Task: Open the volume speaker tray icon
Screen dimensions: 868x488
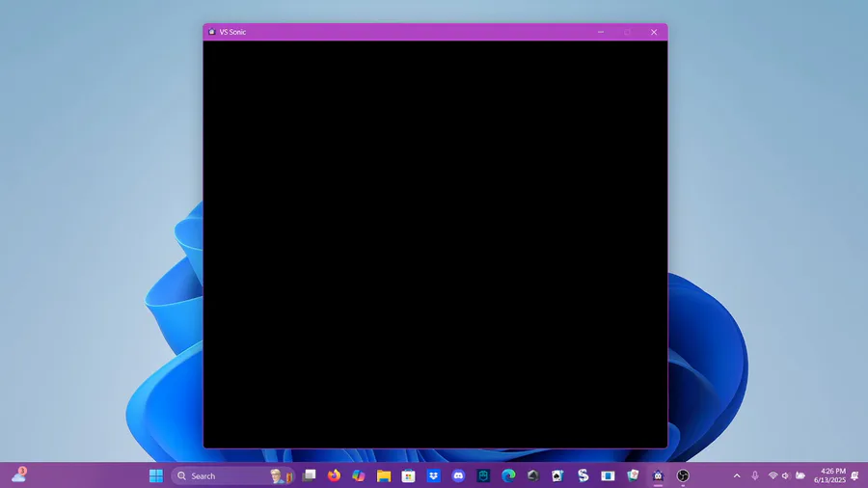Action: (x=785, y=475)
